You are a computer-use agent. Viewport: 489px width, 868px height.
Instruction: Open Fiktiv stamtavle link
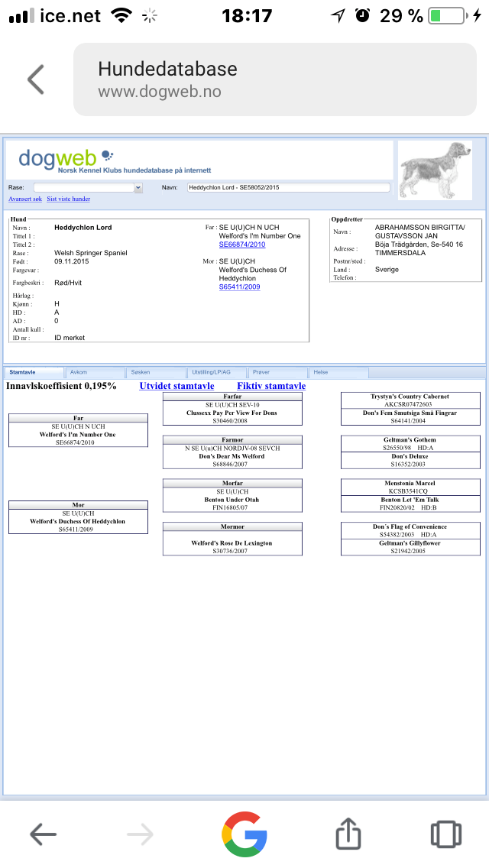[271, 386]
